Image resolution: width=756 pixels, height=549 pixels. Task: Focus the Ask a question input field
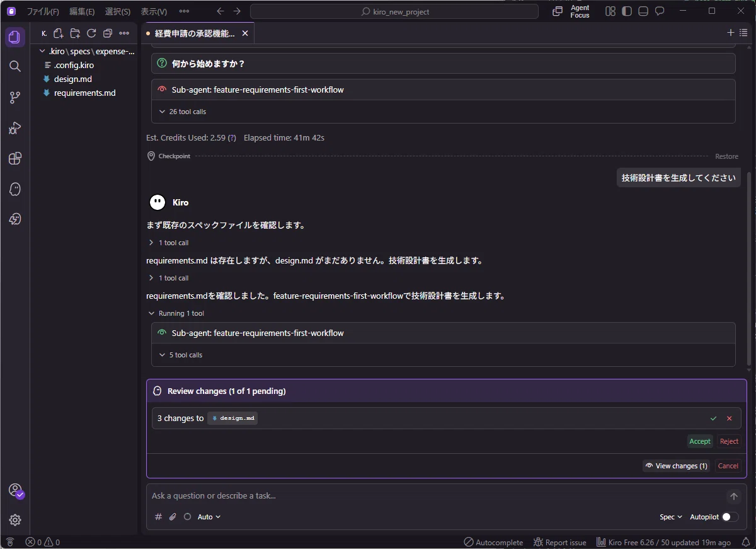coord(437,496)
